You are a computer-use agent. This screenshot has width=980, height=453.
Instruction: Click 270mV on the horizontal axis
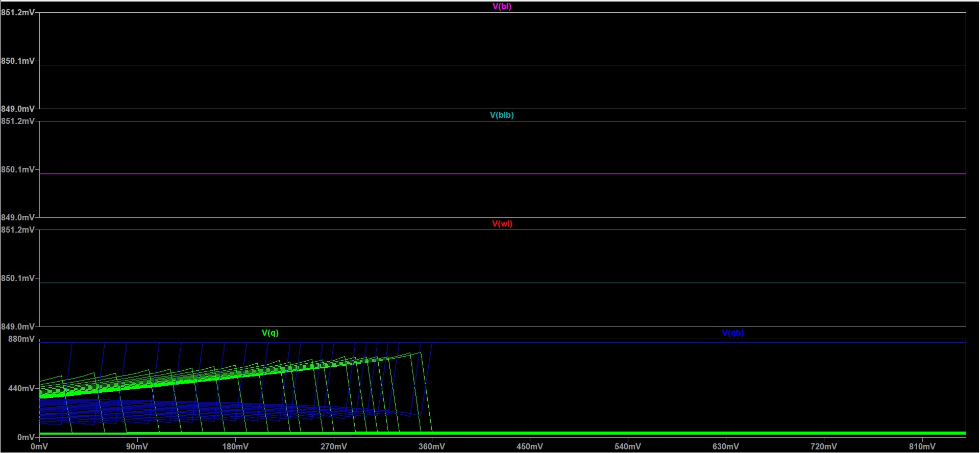click(333, 447)
